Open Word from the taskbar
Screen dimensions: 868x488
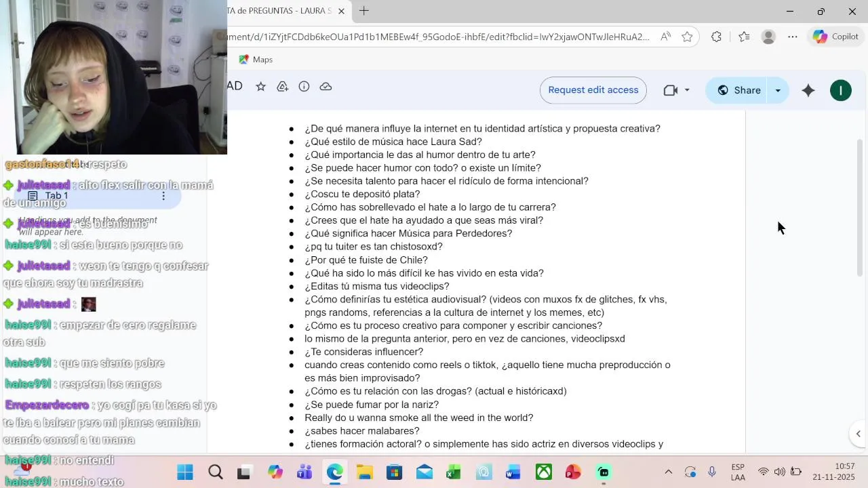[x=513, y=472]
